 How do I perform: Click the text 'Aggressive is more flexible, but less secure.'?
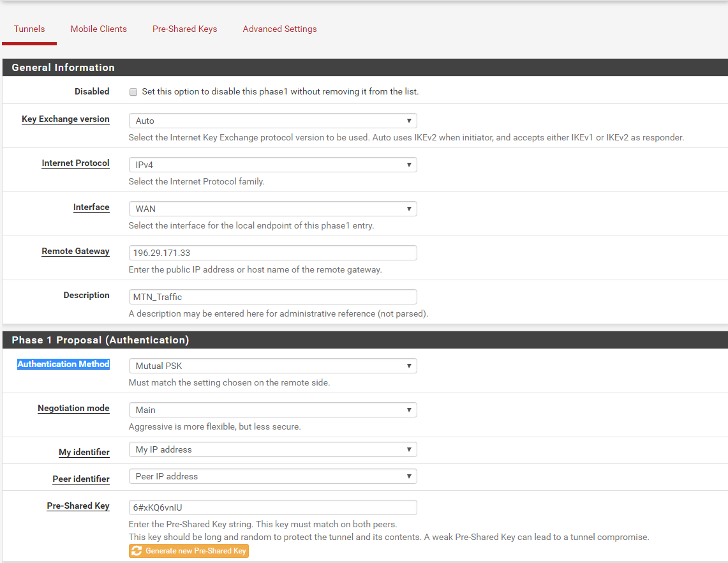[x=214, y=427]
